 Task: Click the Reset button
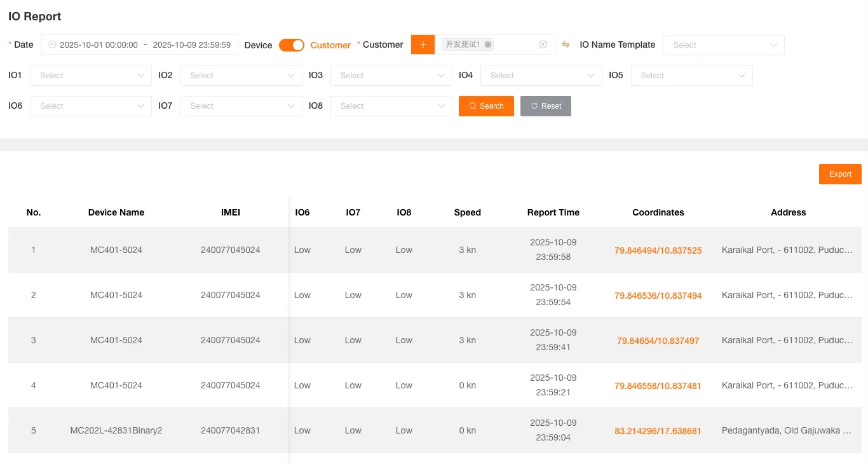tap(545, 106)
